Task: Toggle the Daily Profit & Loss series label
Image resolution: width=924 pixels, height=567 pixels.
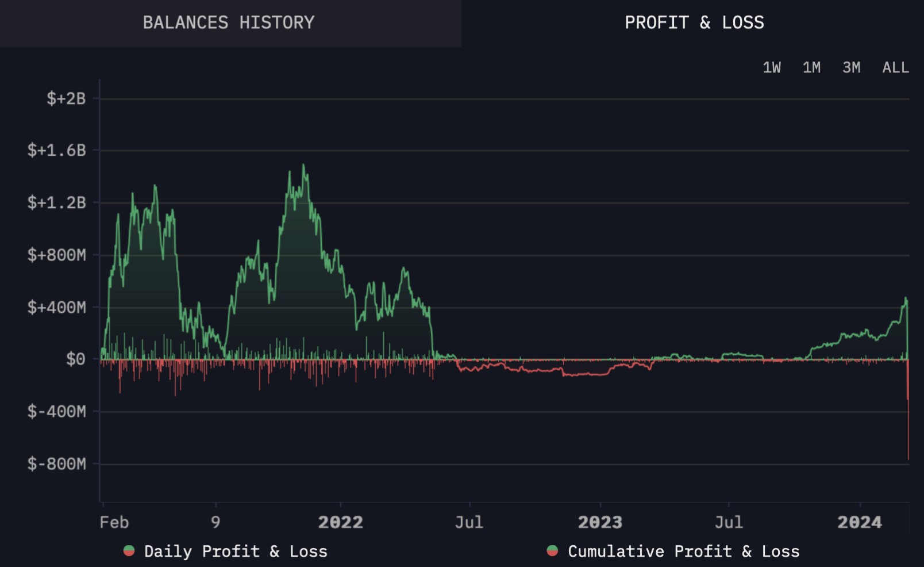Action: [236, 551]
